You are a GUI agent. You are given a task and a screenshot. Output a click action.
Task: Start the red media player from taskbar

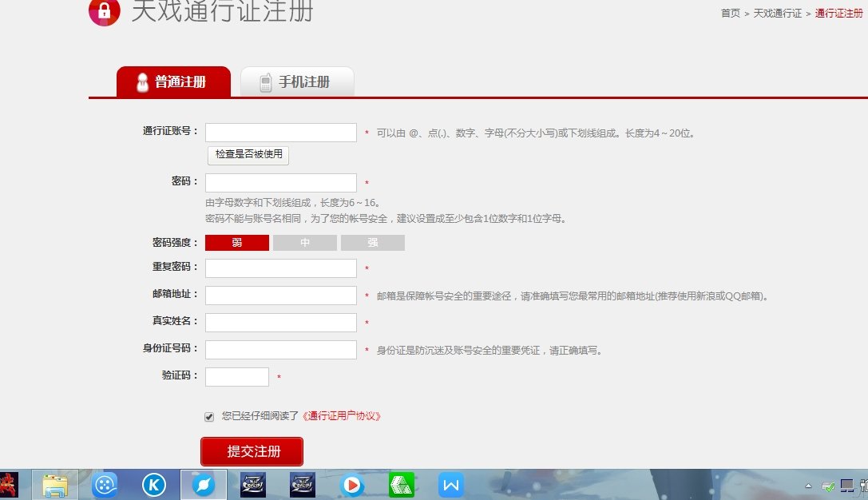click(352, 485)
